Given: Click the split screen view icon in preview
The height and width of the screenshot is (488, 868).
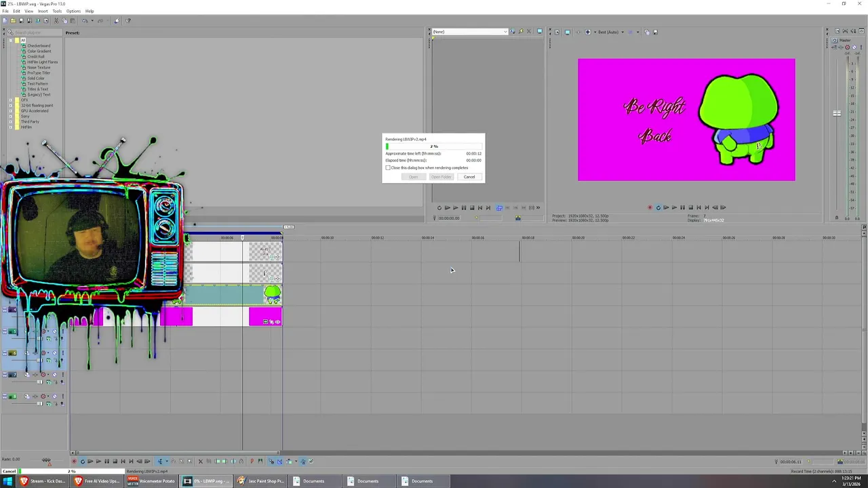Looking at the screenshot, I should (588, 32).
